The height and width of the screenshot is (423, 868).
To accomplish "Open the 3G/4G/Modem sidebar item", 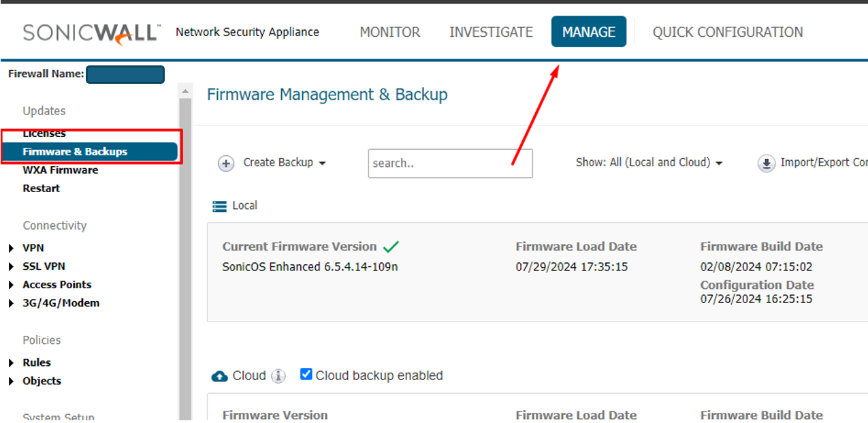I will (x=61, y=304).
